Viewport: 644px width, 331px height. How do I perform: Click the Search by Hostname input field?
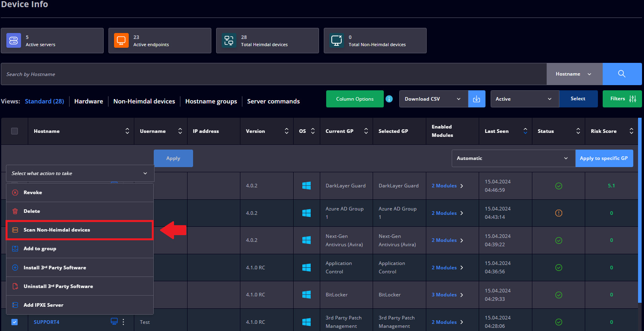274,74
